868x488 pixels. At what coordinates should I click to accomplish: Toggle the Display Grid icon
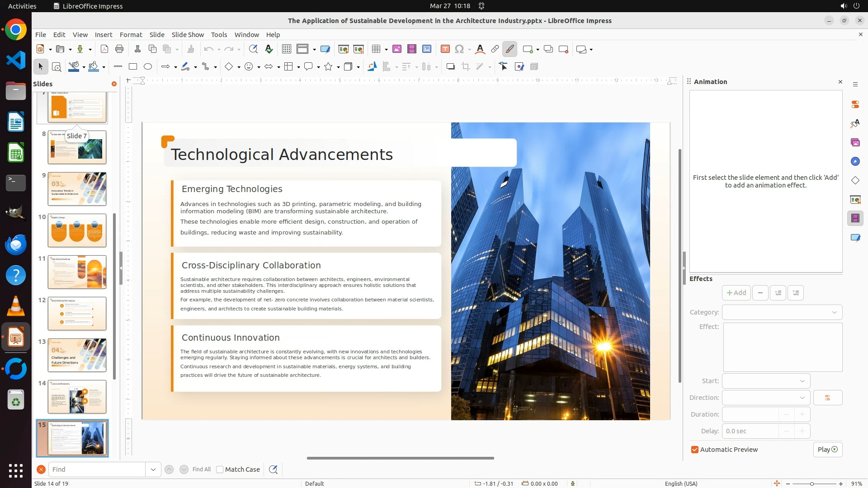tap(286, 49)
